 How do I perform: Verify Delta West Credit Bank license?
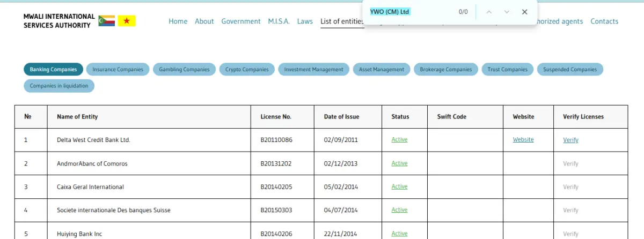point(570,140)
